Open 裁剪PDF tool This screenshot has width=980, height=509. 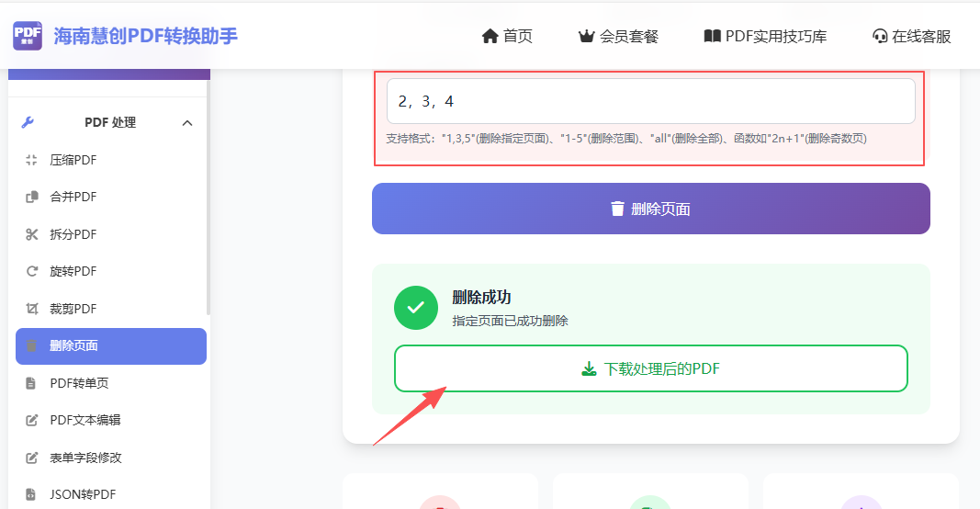point(73,309)
